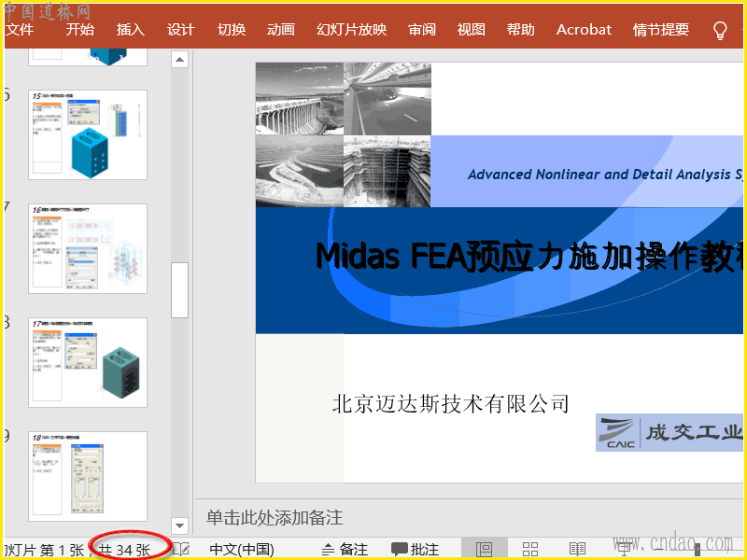Click the slide title Midas FEA预应力施加操作教程
Image resolution: width=747 pixels, height=560 pixels.
(529, 256)
